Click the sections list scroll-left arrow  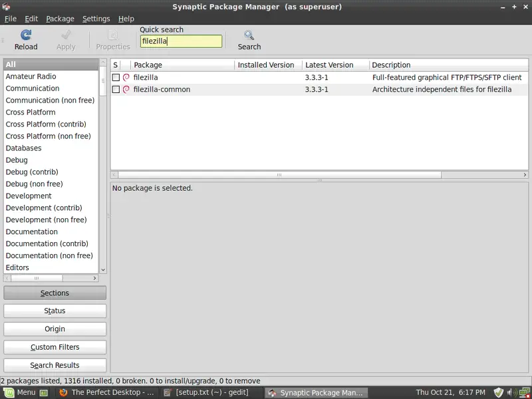coord(7,278)
